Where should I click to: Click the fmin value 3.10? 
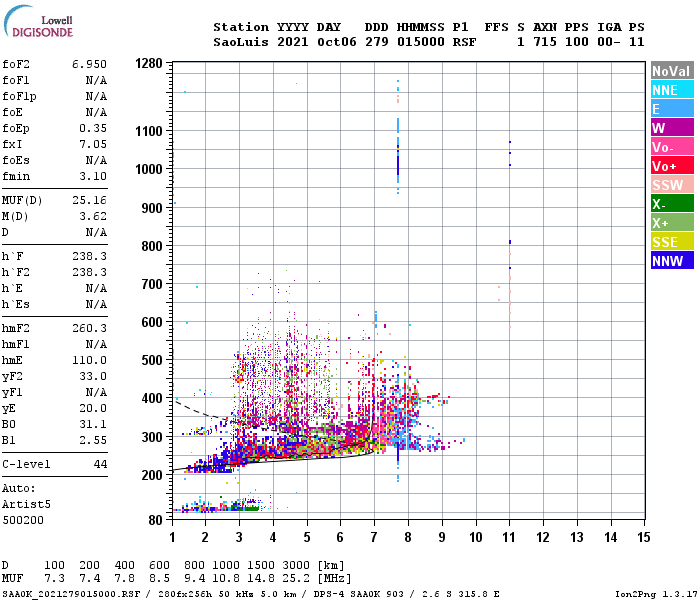coord(93,176)
